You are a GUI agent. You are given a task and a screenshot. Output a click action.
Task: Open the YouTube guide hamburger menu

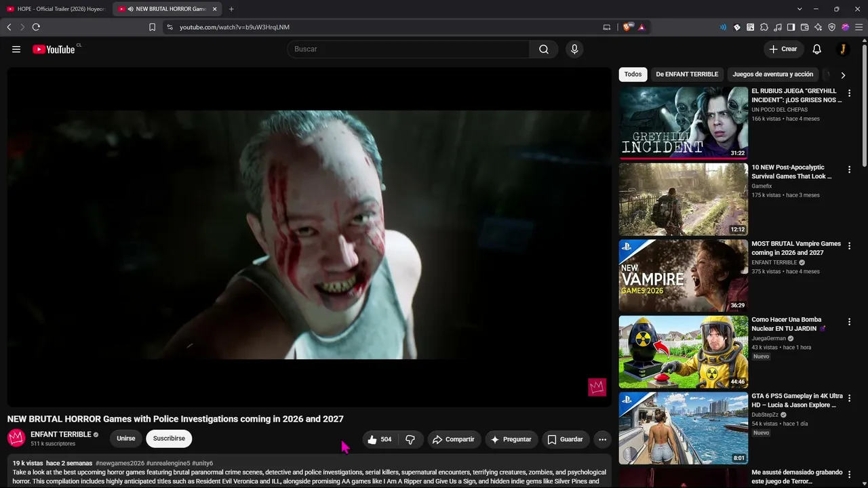click(x=16, y=49)
